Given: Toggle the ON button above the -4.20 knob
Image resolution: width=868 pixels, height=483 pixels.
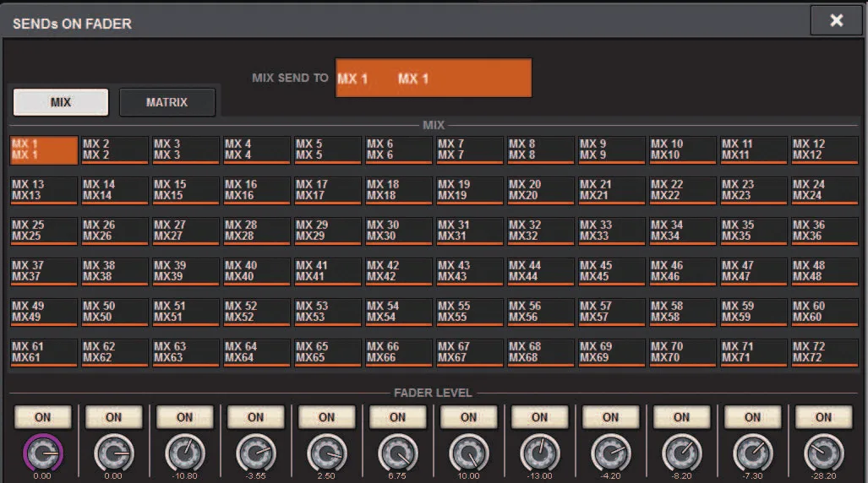Looking at the screenshot, I should click(x=610, y=417).
